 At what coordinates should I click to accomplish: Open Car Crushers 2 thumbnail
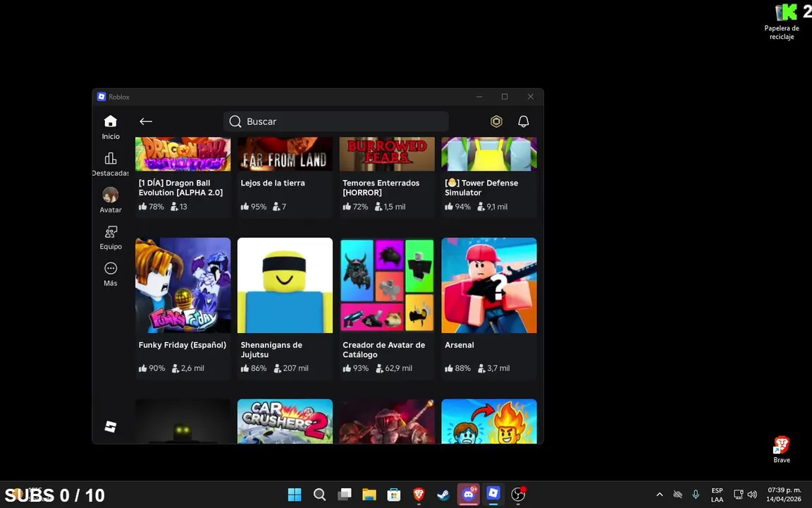[x=285, y=421]
